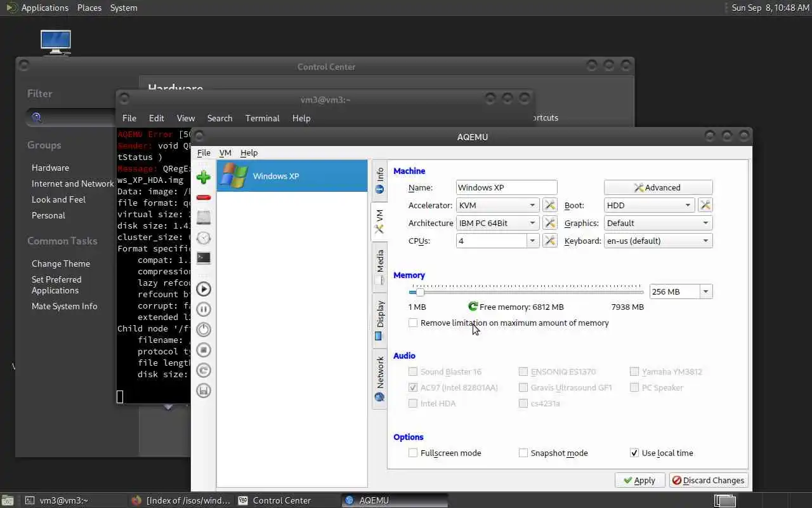Expand the Keyboard en-us dropdown
Screen dimensions: 812x508
[x=658, y=241]
